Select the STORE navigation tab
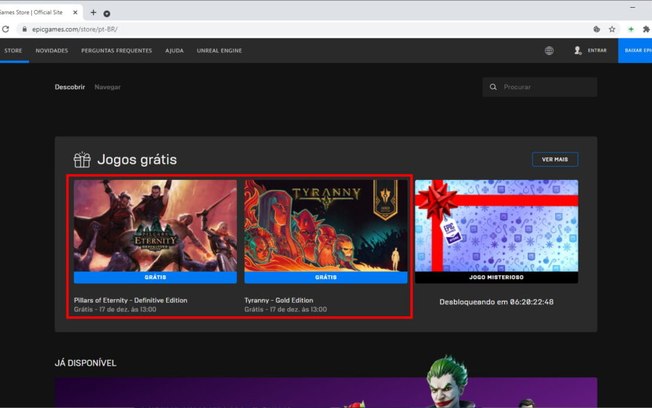 (13, 50)
